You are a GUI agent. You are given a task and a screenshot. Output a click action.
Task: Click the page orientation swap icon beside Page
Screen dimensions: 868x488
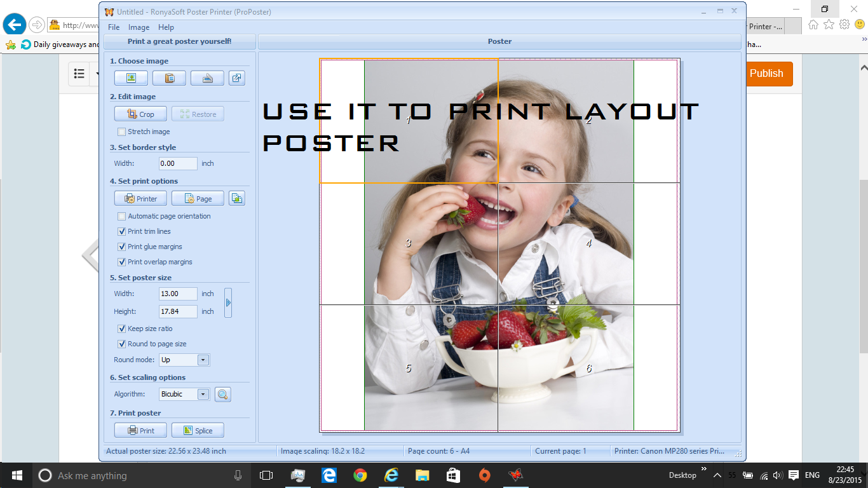pos(237,198)
